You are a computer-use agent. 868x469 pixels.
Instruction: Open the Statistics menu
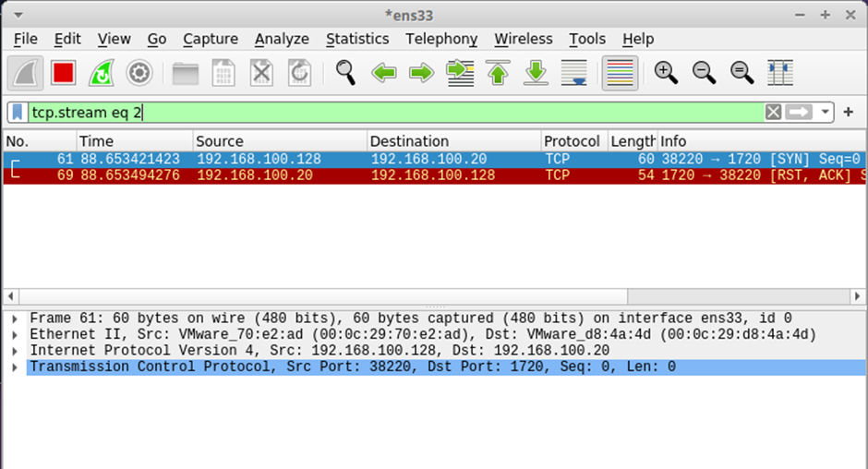click(x=357, y=39)
